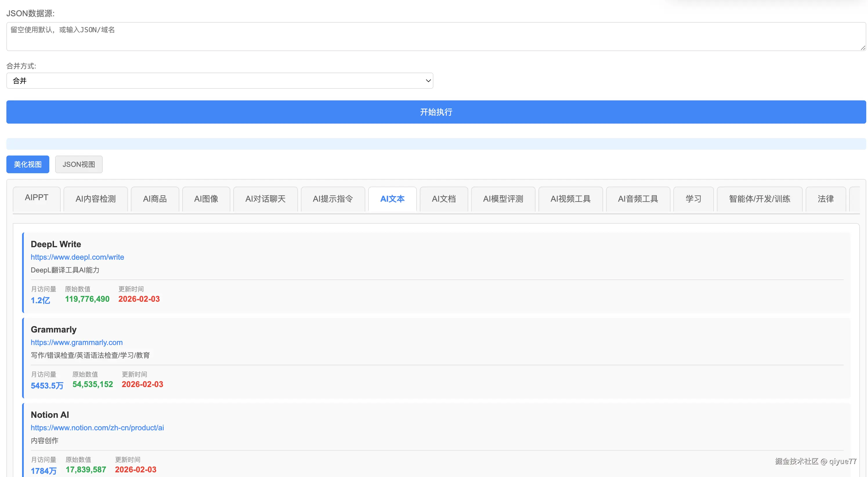Open the AI图像 tab
Image resolution: width=868 pixels, height=477 pixels.
pyautogui.click(x=206, y=199)
